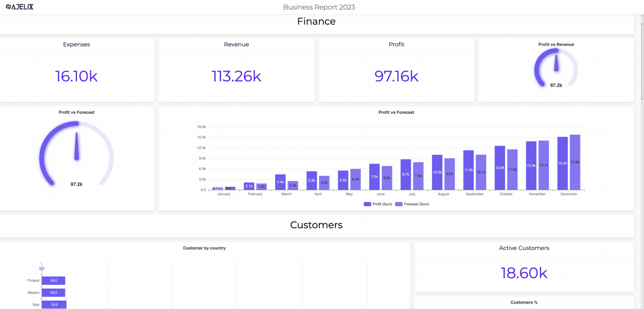Click the Profit (Sum) purple color swatch
The image size is (644, 309).
point(367,204)
